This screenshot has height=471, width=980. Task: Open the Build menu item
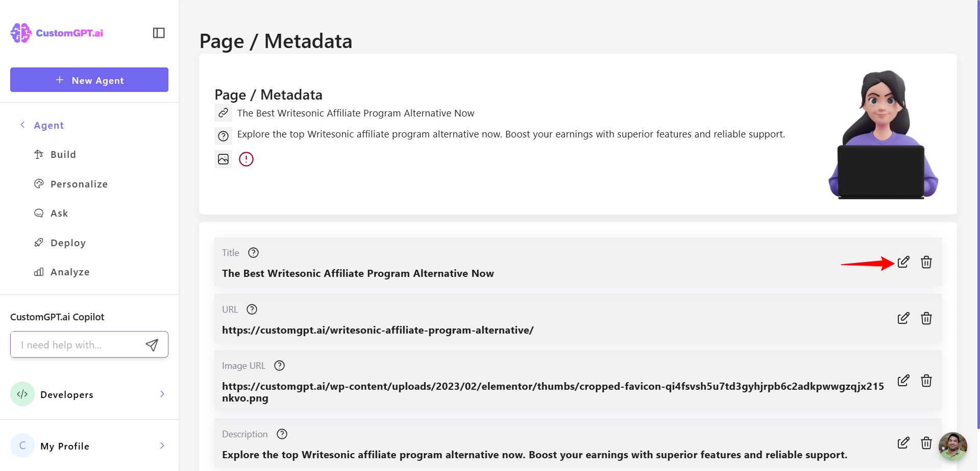(x=63, y=155)
